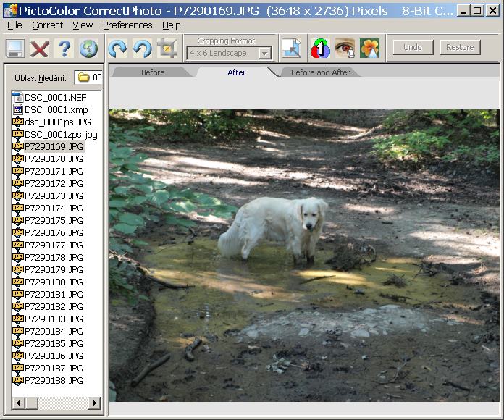Select file P7290175.JPG in list
This screenshot has height=420, width=504.
[x=54, y=220]
